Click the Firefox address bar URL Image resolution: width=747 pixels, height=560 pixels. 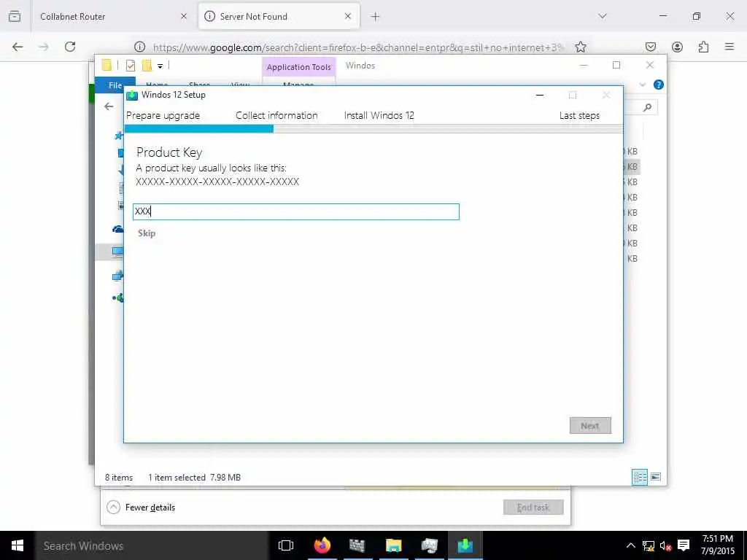coord(358,47)
